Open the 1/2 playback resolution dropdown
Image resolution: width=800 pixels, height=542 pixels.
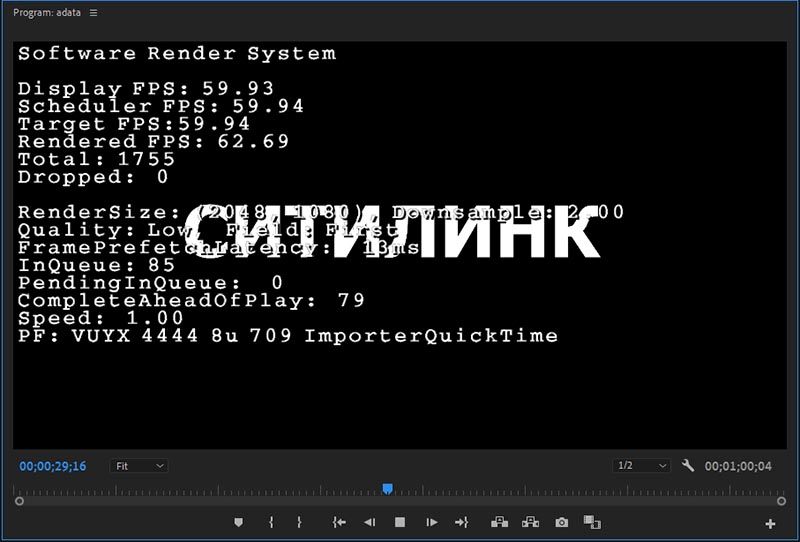(x=641, y=465)
